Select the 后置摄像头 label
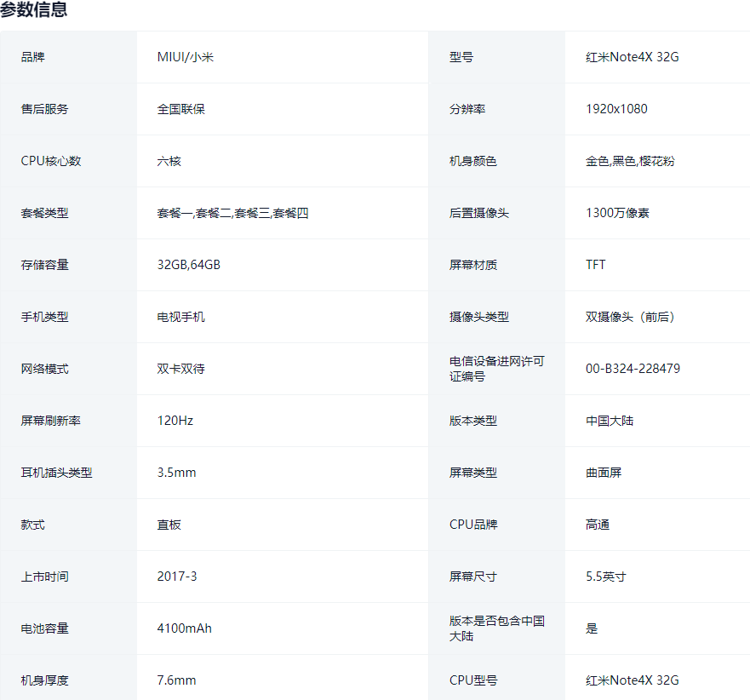The width and height of the screenshot is (750, 700). [x=478, y=213]
